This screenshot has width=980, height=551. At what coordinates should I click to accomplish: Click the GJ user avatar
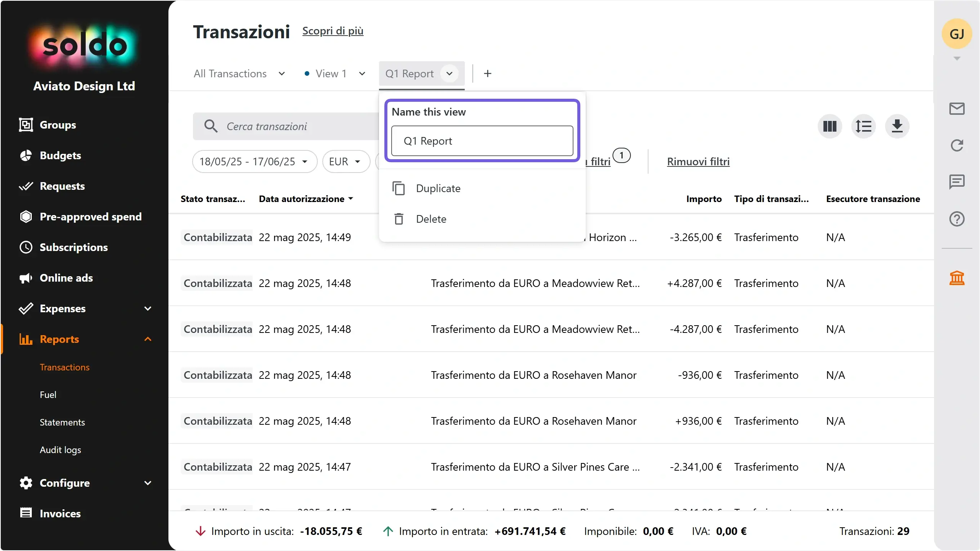[x=957, y=34]
